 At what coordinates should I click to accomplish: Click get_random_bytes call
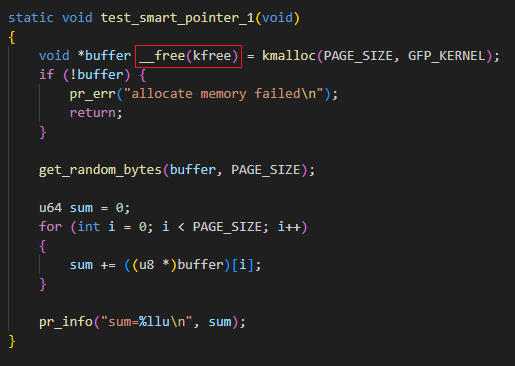click(x=100, y=170)
